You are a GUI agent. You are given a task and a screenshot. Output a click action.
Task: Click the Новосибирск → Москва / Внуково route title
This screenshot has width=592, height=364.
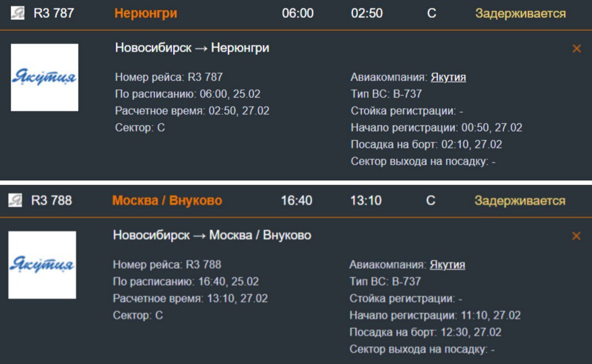pos(212,236)
